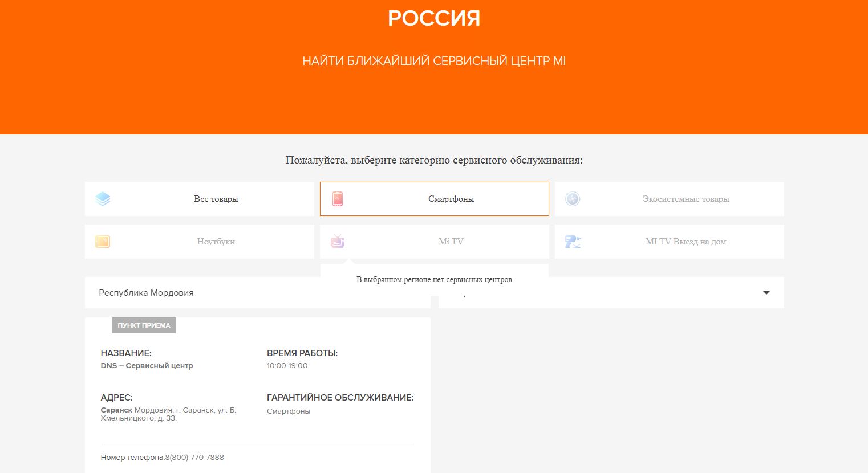Choose the Экосистемные товары category
The width and height of the screenshot is (868, 473).
[670, 199]
